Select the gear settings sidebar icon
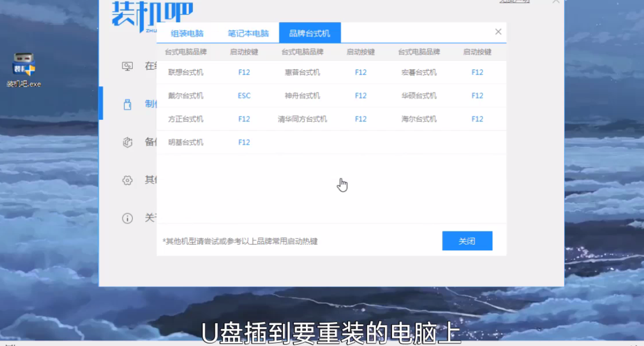Screen dimensions: 644x346 coord(127,180)
